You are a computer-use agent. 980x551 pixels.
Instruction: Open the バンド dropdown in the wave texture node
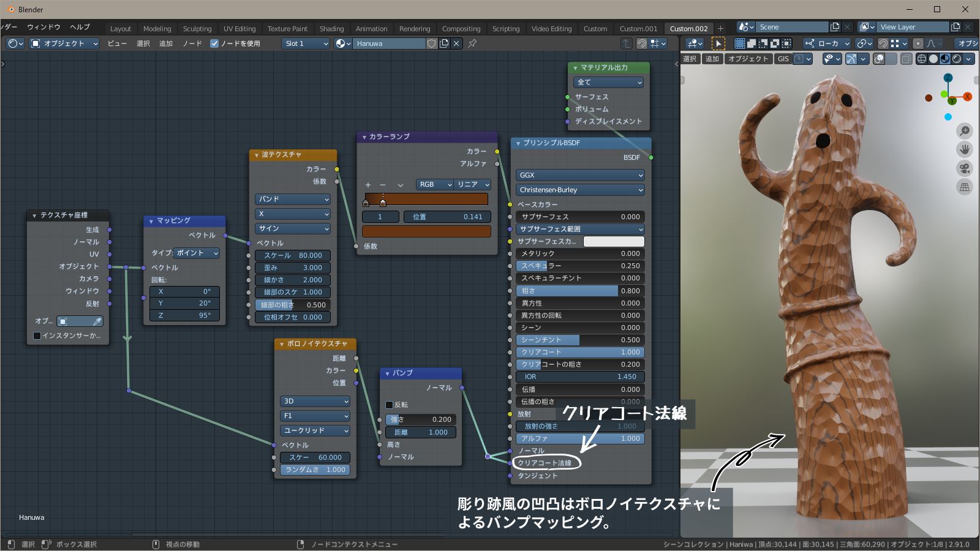click(x=293, y=199)
